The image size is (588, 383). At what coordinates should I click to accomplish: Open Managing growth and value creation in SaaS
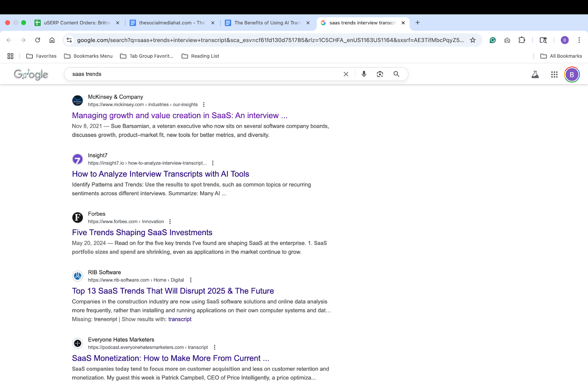(x=180, y=116)
